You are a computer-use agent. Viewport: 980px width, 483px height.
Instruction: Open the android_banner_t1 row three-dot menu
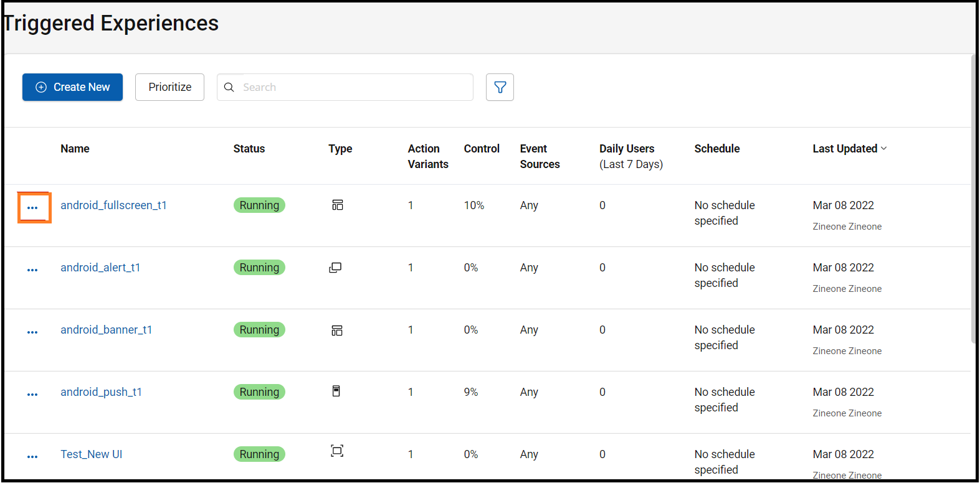(32, 332)
